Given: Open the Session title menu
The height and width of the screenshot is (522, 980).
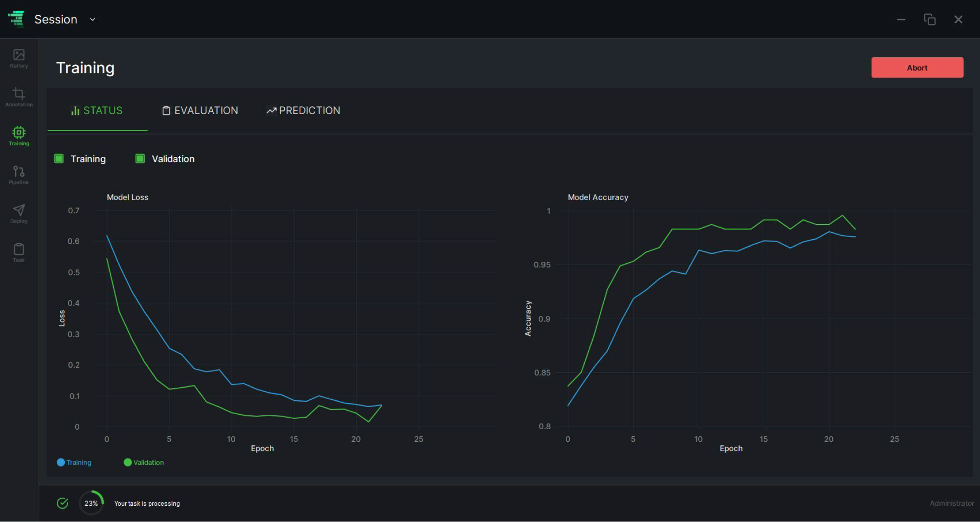Looking at the screenshot, I should pos(56,19).
